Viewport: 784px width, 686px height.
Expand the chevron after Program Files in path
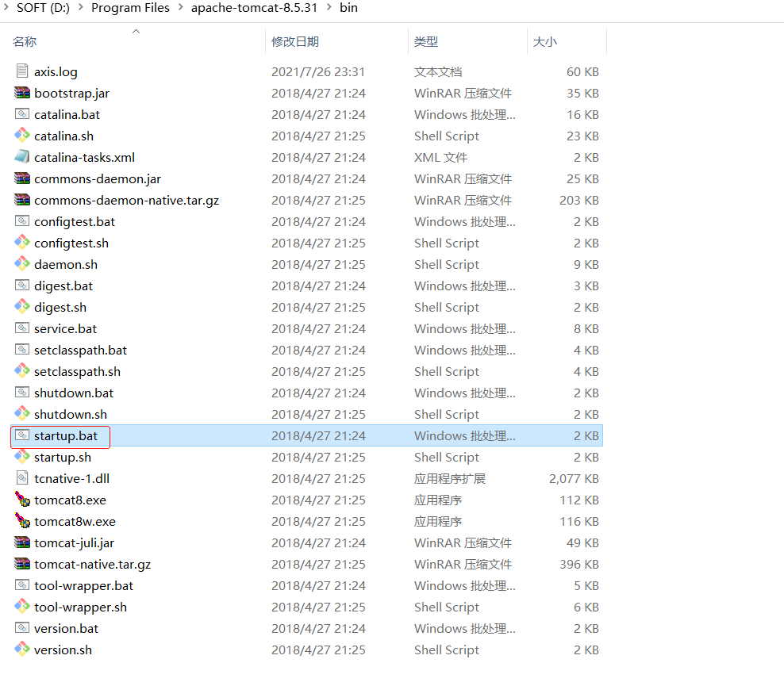(180, 7)
